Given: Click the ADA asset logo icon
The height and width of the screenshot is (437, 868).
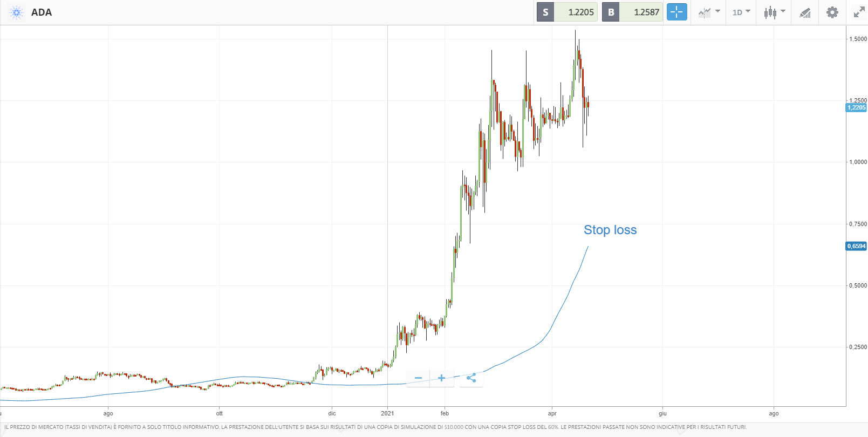Looking at the screenshot, I should point(16,12).
